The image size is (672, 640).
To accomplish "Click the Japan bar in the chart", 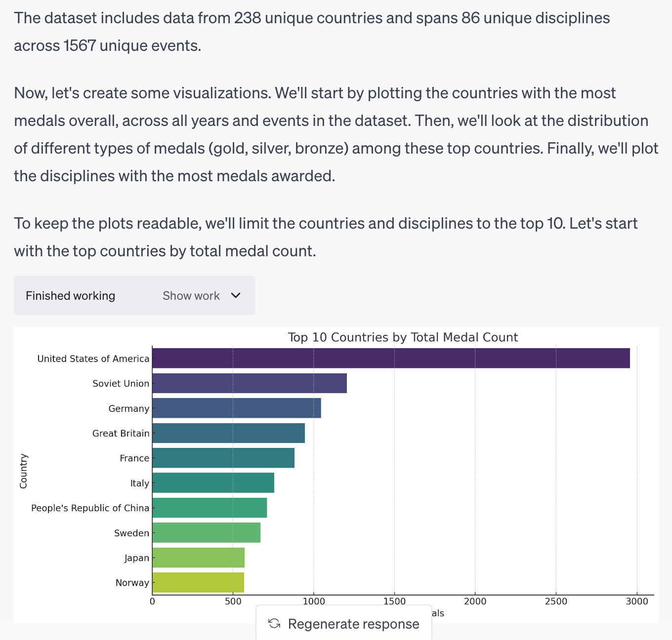I will [x=198, y=558].
